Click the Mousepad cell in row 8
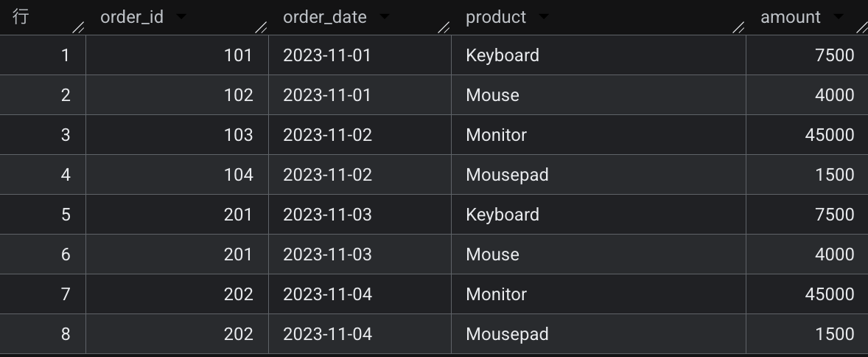The height and width of the screenshot is (357, 868). [598, 334]
